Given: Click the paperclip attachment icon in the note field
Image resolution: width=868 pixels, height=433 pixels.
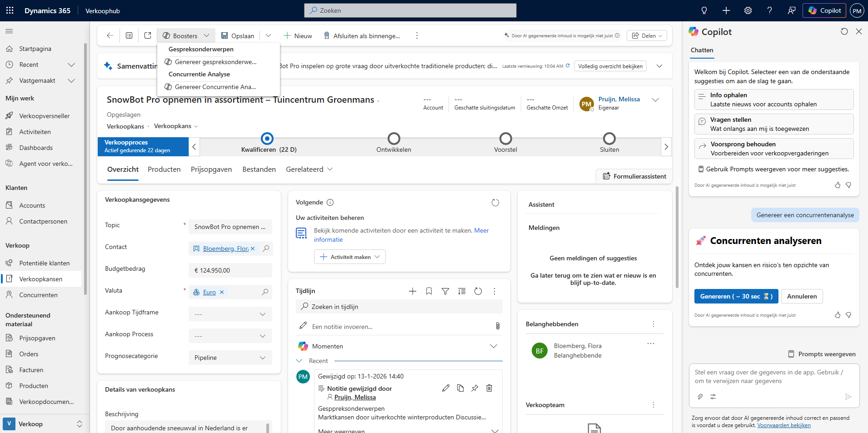Looking at the screenshot, I should point(498,326).
